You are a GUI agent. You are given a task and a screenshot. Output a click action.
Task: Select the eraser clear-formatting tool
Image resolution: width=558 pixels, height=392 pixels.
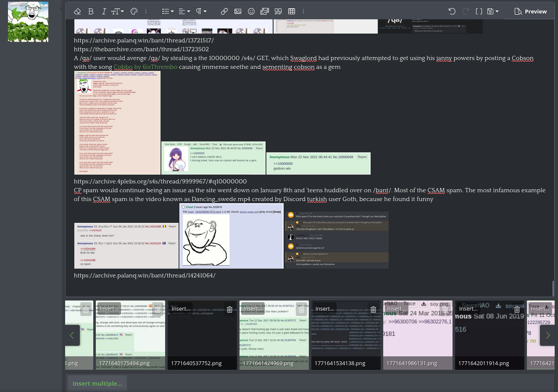[77, 11]
